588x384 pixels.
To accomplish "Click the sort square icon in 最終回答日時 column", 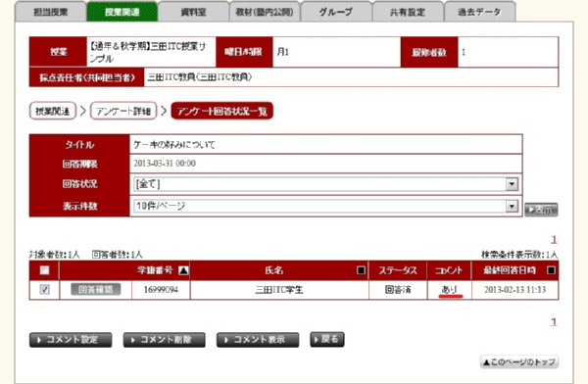I will pos(551,270).
